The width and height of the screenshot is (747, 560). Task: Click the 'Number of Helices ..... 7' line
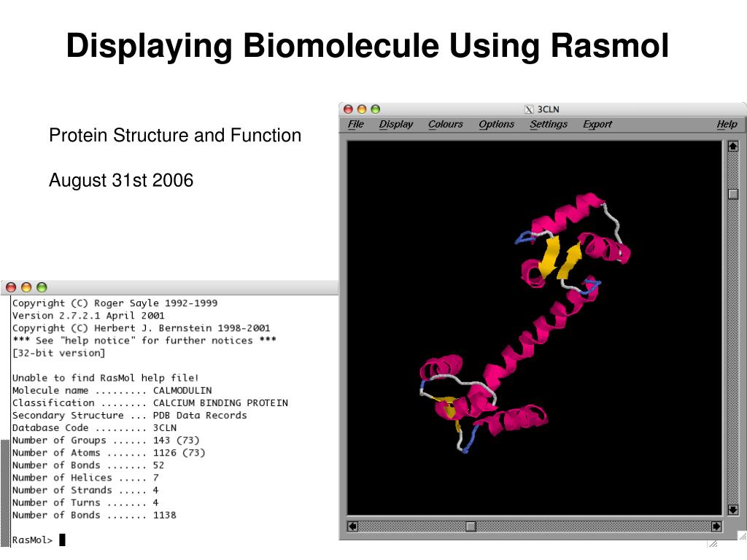pyautogui.click(x=85, y=478)
